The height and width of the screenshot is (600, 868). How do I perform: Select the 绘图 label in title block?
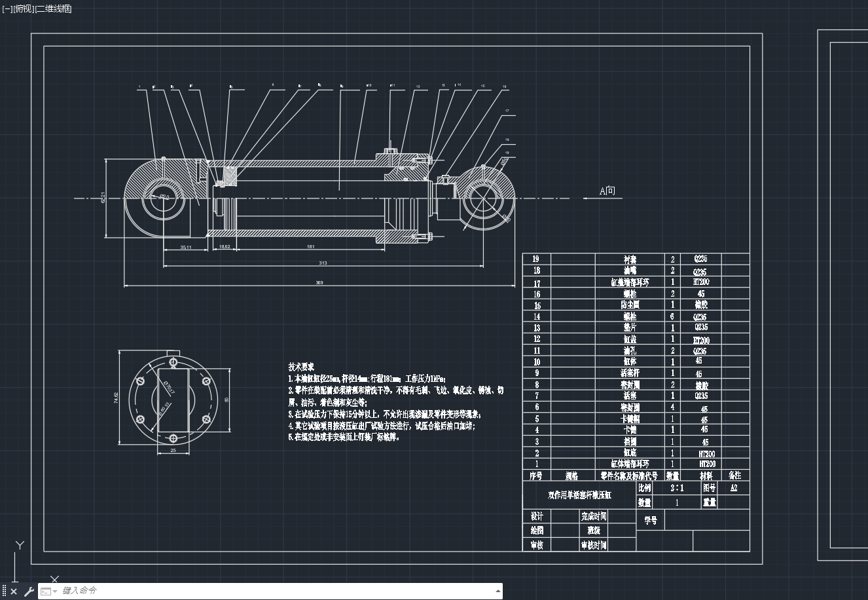tap(537, 531)
